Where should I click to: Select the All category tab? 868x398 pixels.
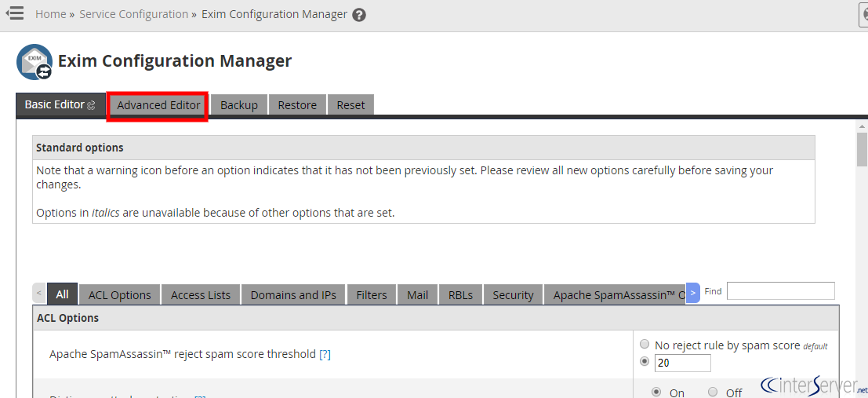(x=63, y=294)
